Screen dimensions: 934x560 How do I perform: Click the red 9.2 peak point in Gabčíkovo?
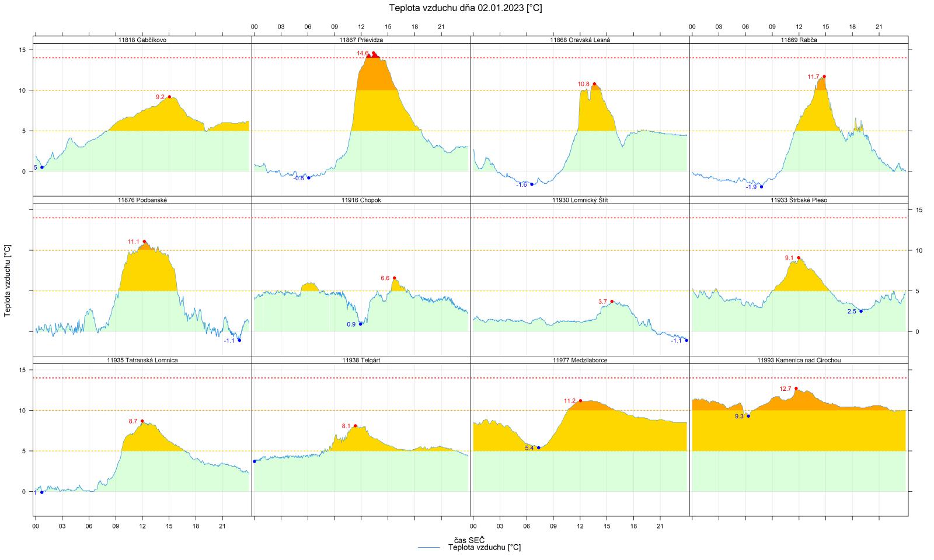[x=169, y=97]
